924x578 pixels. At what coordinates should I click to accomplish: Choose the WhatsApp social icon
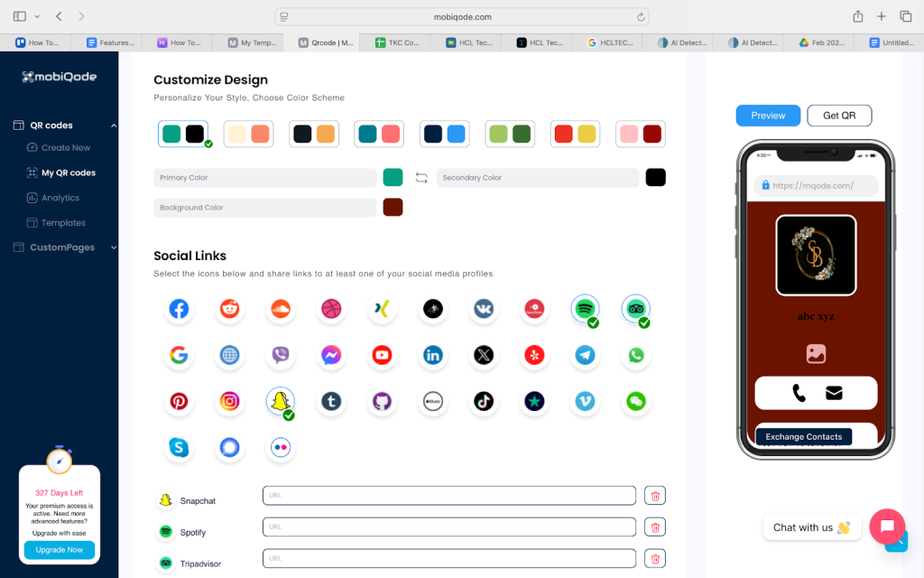pyautogui.click(x=637, y=356)
